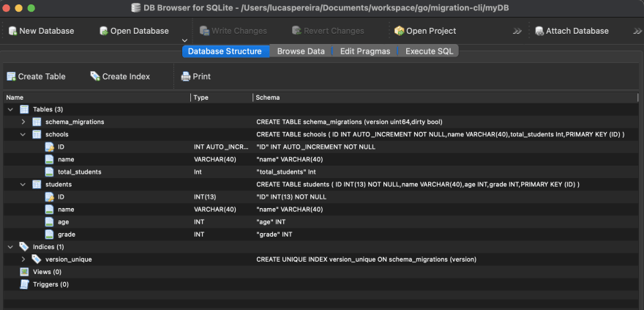The width and height of the screenshot is (644, 310).
Task: Collapse the students table
Action: 23,184
